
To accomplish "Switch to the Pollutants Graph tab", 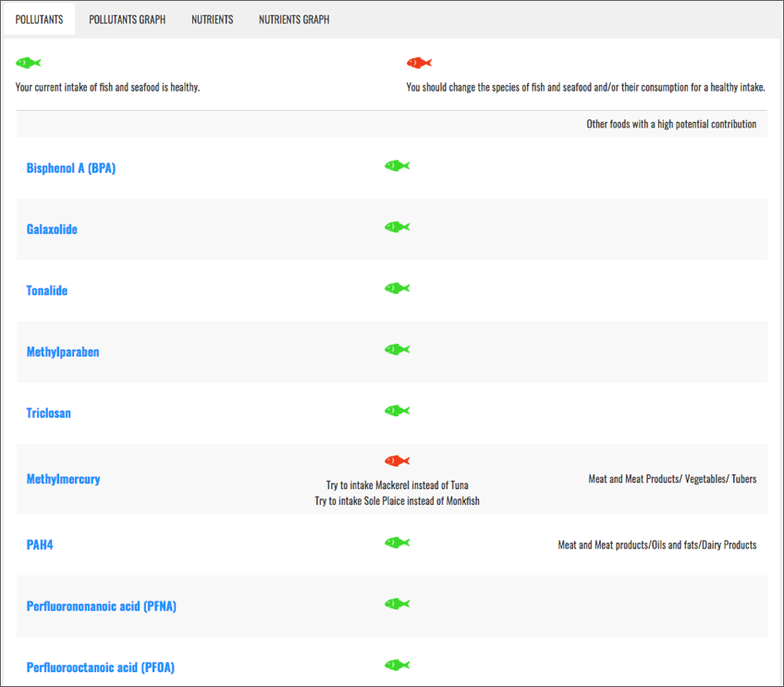I will (128, 19).
